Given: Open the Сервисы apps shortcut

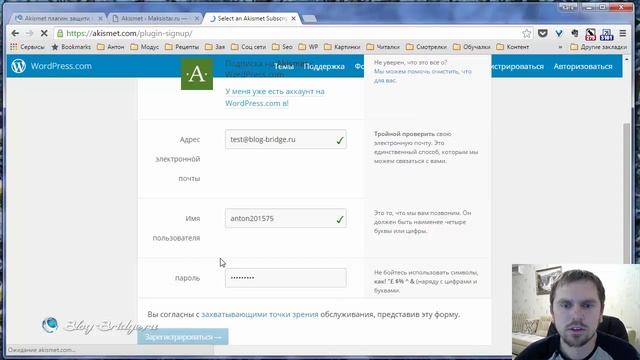Looking at the screenshot, I should (x=27, y=47).
